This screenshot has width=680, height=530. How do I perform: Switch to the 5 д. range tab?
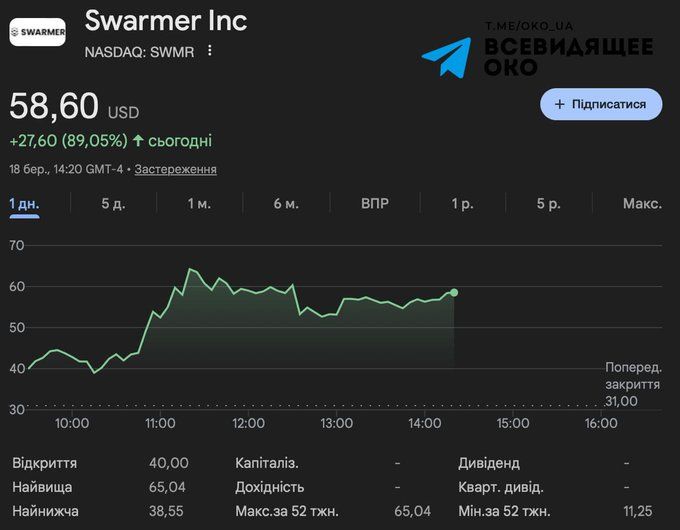point(113,203)
